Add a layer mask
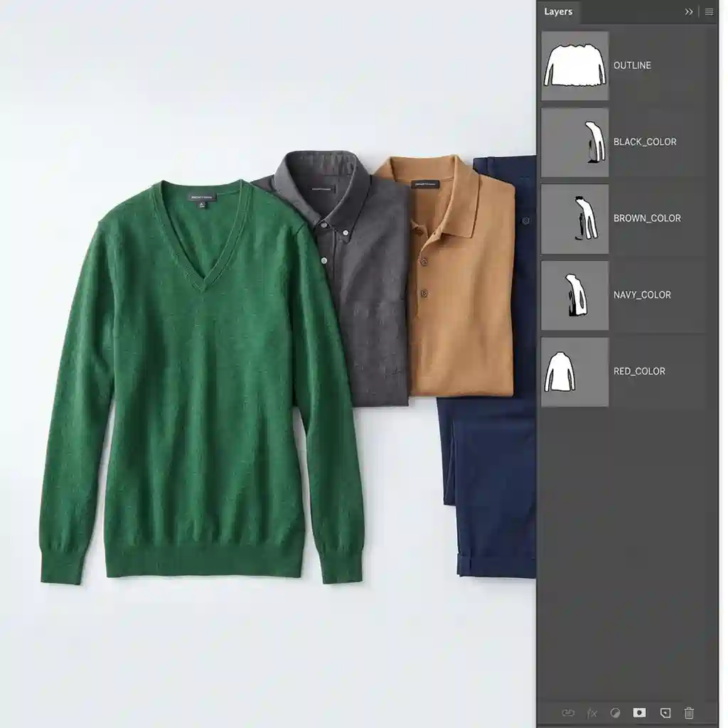Screen dimensions: 728x728 tap(640, 712)
